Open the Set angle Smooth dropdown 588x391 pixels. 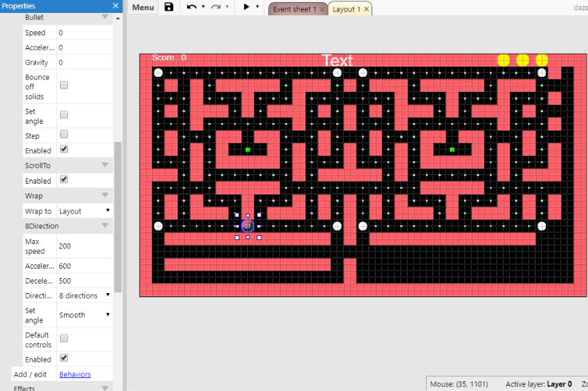coord(85,315)
